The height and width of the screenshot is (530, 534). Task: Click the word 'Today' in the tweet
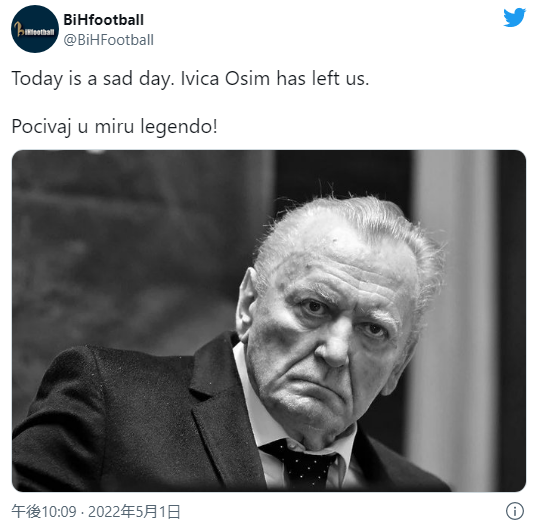(37, 79)
